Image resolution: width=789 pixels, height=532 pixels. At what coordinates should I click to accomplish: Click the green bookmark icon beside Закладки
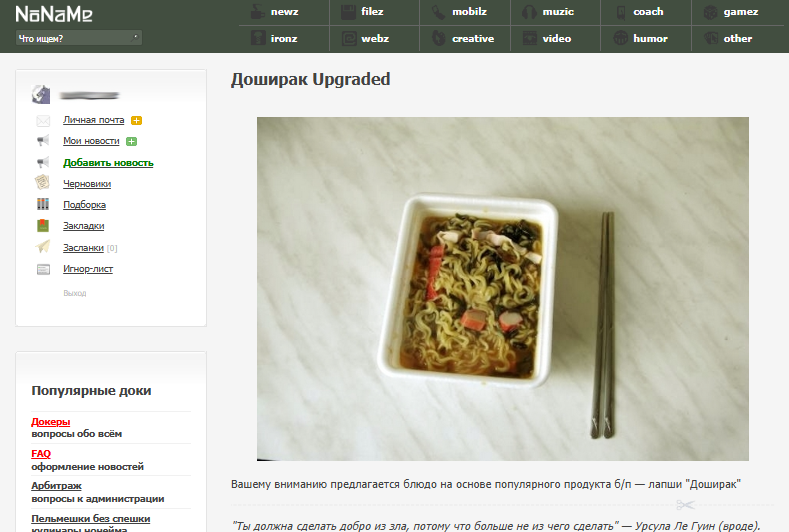43,225
